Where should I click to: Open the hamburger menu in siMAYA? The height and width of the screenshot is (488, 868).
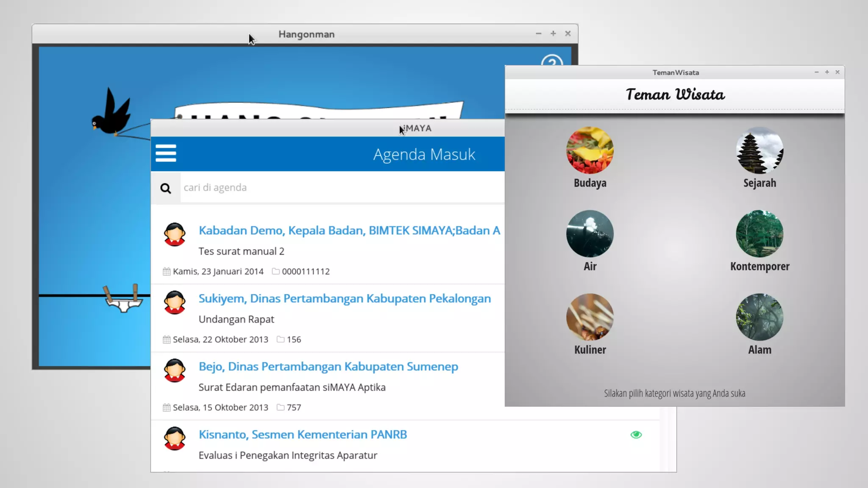(x=166, y=153)
